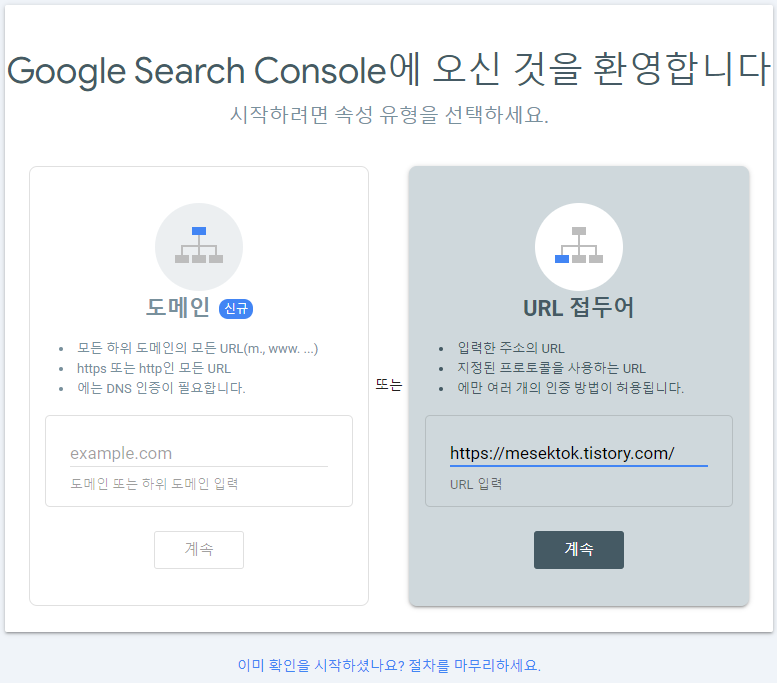Click the 'URL 입력' helper label

tap(476, 484)
